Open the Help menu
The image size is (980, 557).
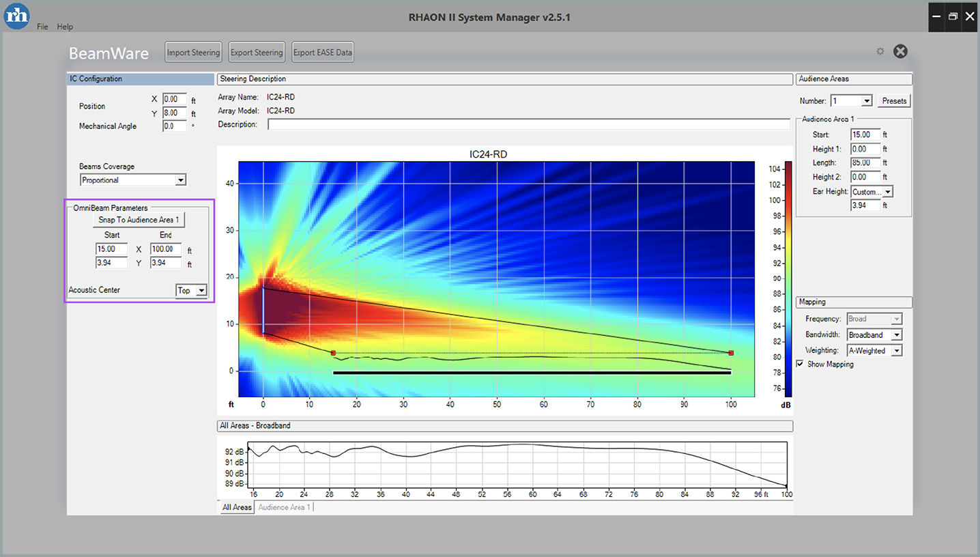tap(65, 27)
